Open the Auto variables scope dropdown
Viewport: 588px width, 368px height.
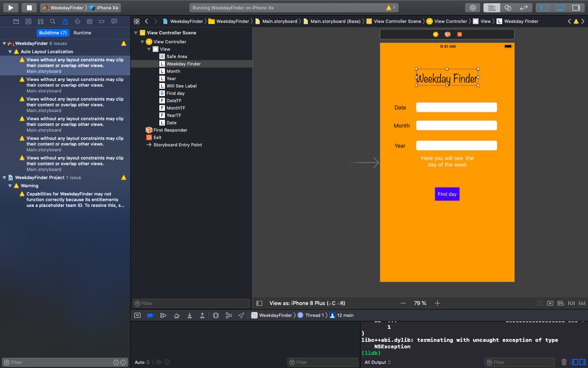(x=142, y=362)
